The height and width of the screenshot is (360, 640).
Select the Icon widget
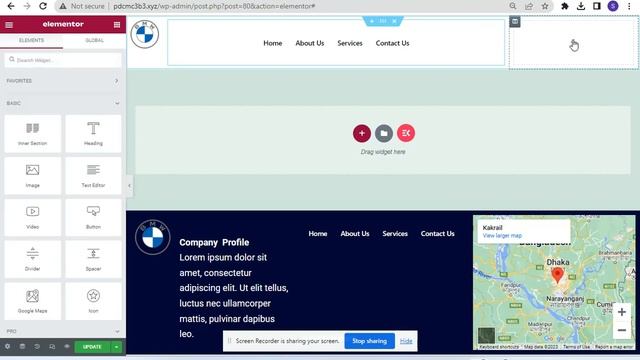[x=93, y=301]
